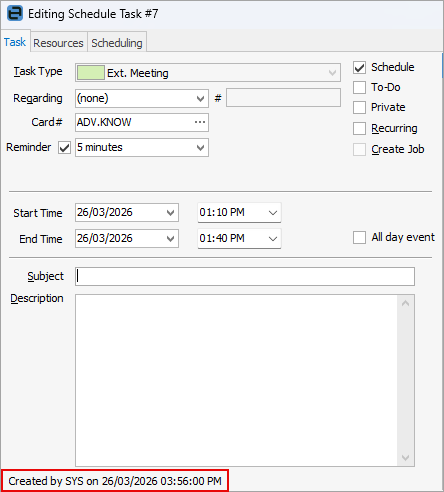The image size is (444, 492).
Task: Open the Start Time date picker arrow
Action: point(170,213)
